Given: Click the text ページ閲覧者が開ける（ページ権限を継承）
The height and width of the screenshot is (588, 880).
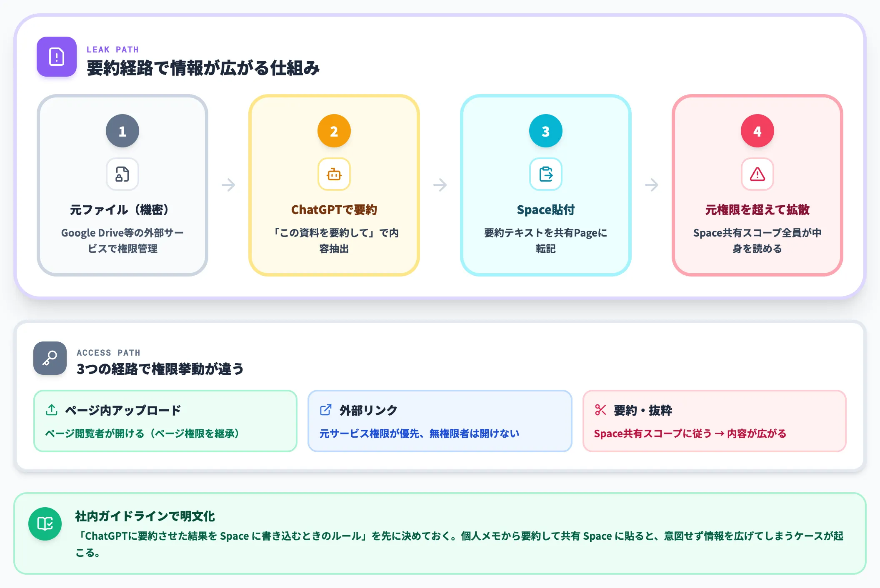Looking at the screenshot, I should tap(142, 434).
